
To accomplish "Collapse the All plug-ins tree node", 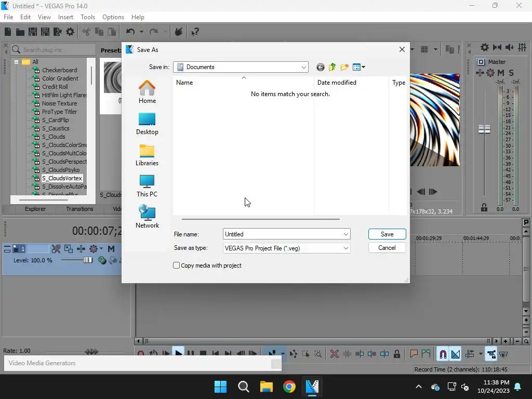I will coord(16,62).
